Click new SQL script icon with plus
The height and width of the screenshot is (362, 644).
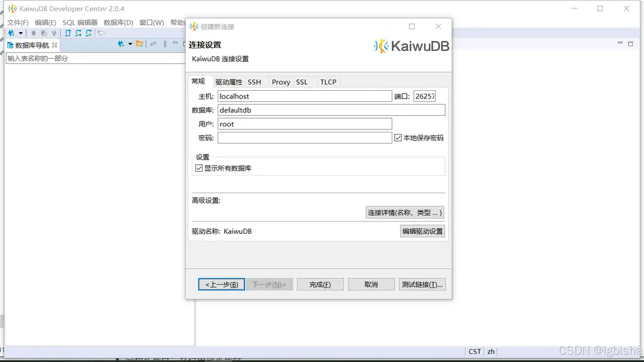coord(89,33)
